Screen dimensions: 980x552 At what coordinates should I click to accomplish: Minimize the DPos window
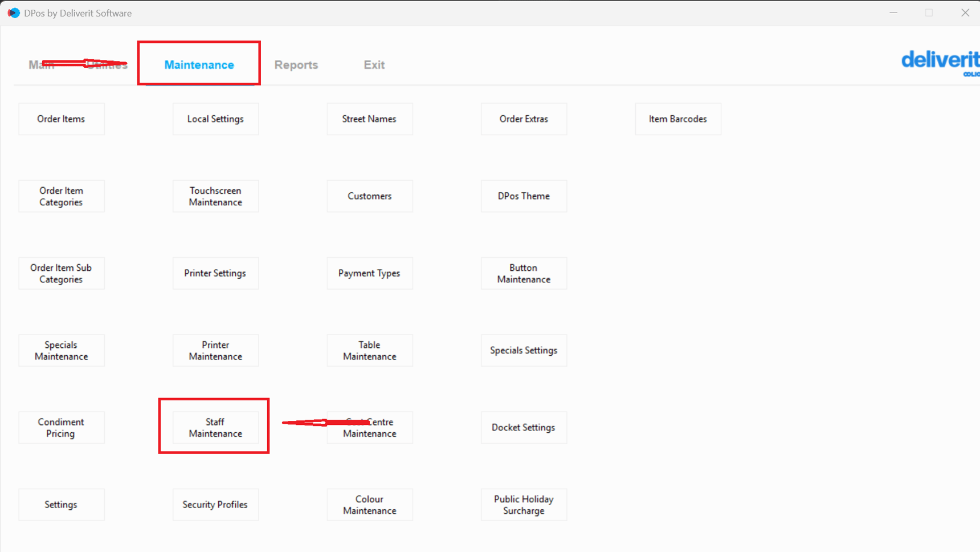tap(893, 13)
